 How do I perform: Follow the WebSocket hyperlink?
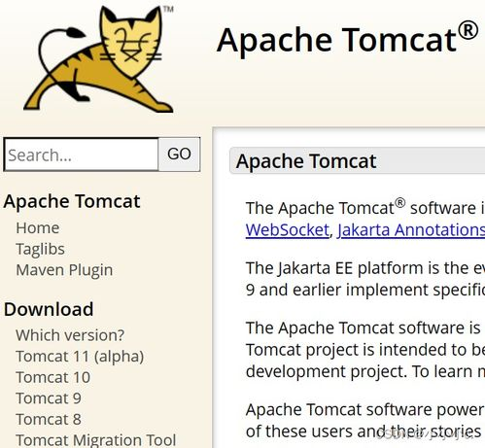click(288, 230)
